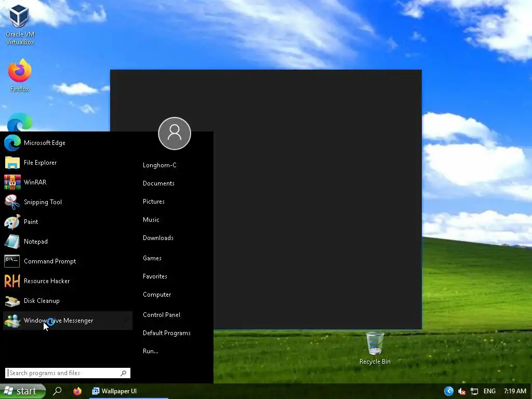Open Command Prompt entry
The height and width of the screenshot is (399, 532).
68,261
